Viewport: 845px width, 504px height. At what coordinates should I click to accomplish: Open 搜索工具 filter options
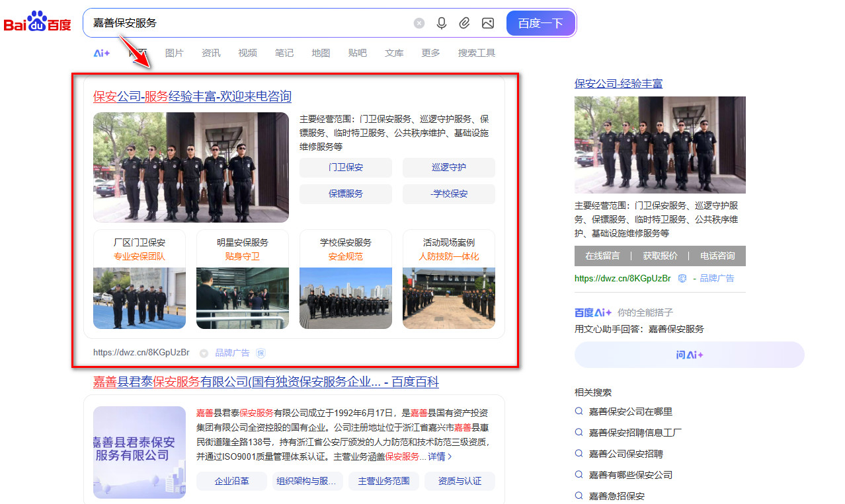tap(476, 53)
